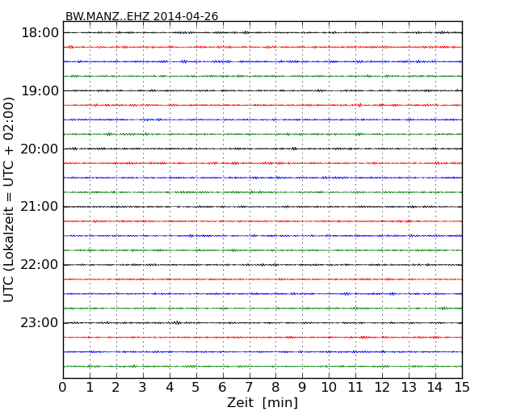Click the 22:00 time label
Screen dimensions: 525x420
coord(40,265)
